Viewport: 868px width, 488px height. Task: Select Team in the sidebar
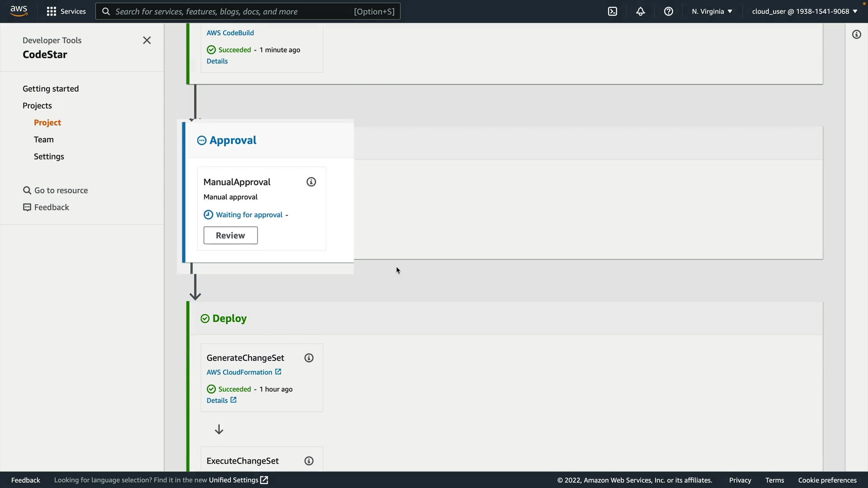pos(43,140)
